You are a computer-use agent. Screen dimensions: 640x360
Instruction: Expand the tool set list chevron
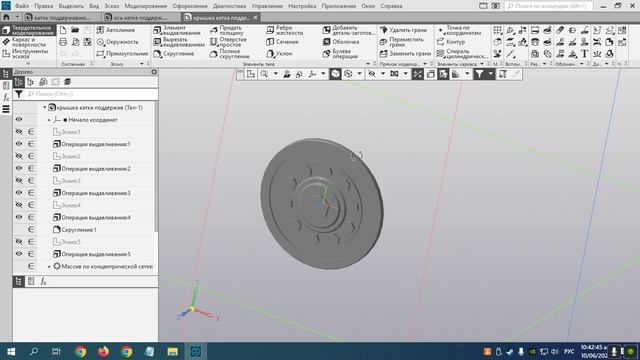(28, 64)
